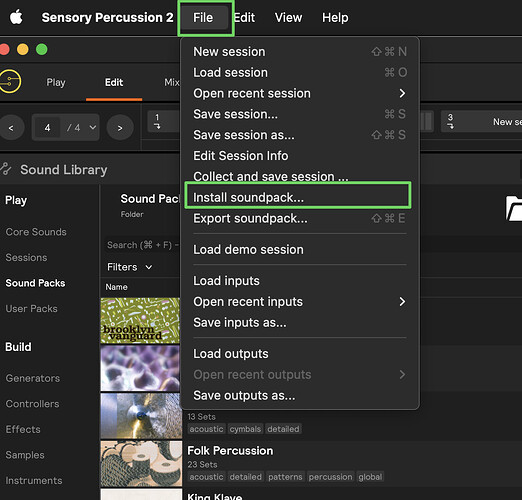Viewport: 522px width, 500px height.
Task: Select the Folk Percussion pack thumbnail
Action: (141, 463)
